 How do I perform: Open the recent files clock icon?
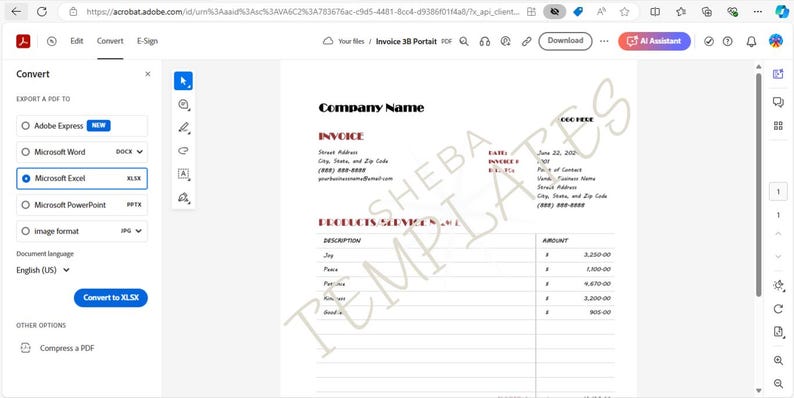[52, 42]
